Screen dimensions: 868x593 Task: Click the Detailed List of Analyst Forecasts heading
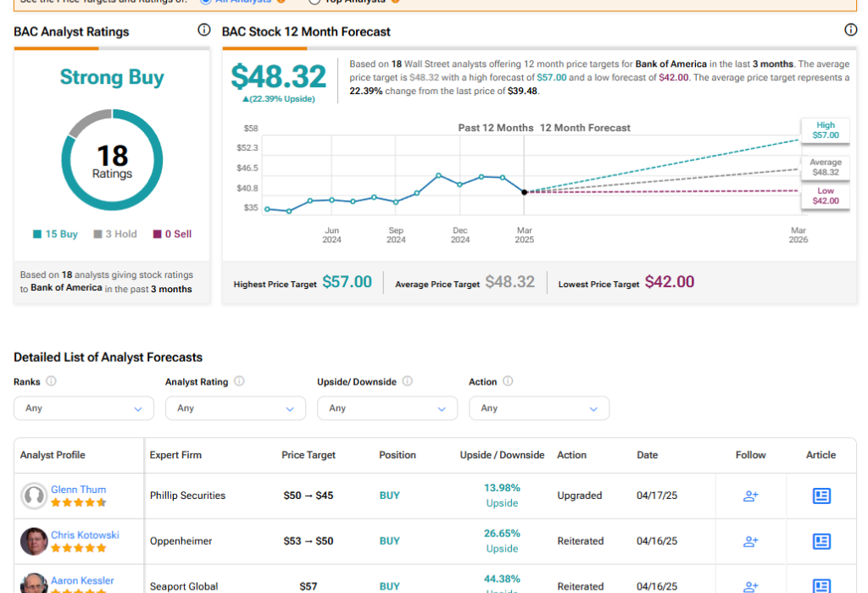click(x=108, y=357)
